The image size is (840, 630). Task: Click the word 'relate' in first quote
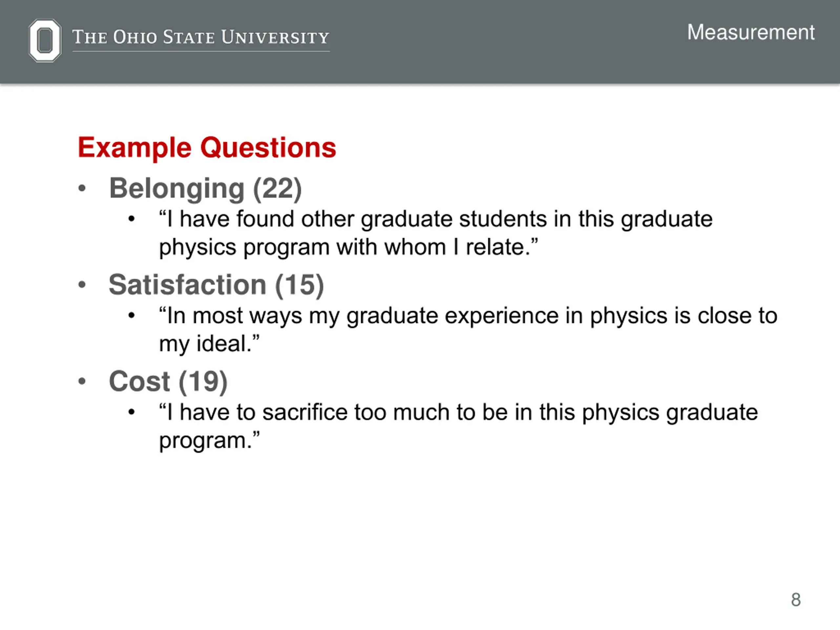click(495, 247)
